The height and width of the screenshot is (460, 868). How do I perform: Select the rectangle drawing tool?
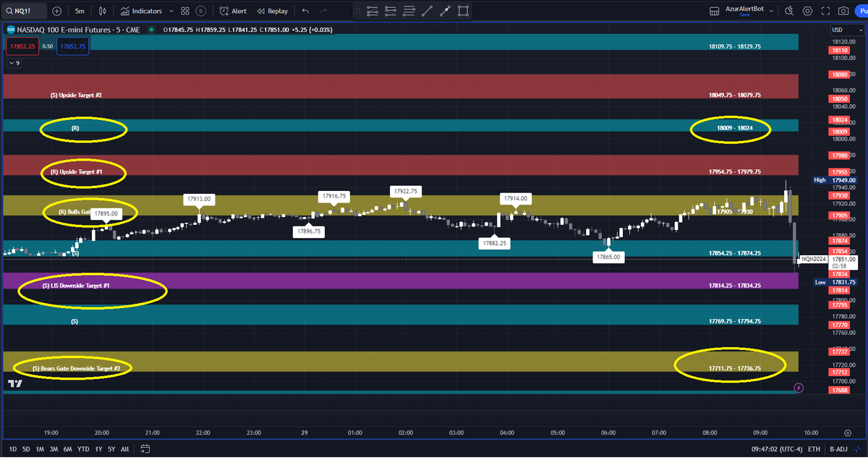pos(463,11)
